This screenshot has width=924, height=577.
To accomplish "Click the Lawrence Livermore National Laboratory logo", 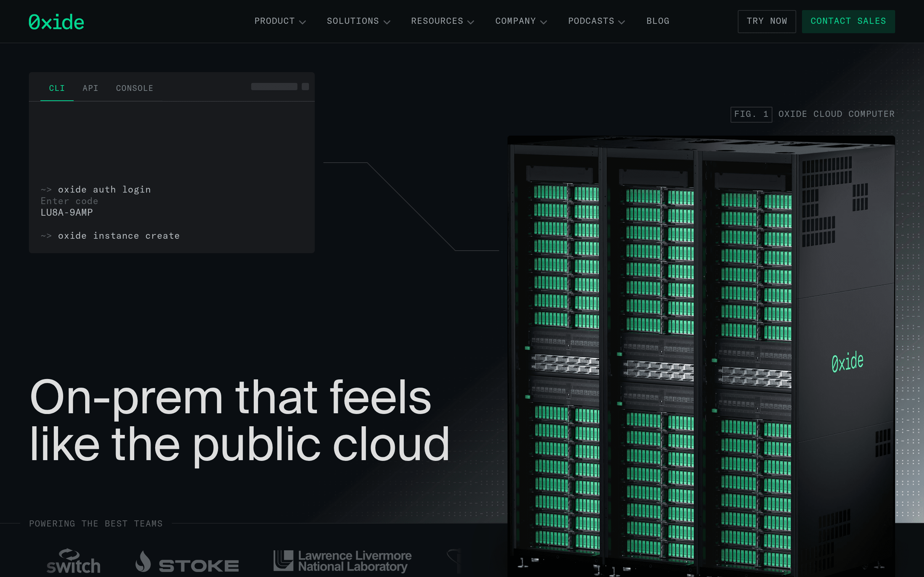I will tap(342, 561).
